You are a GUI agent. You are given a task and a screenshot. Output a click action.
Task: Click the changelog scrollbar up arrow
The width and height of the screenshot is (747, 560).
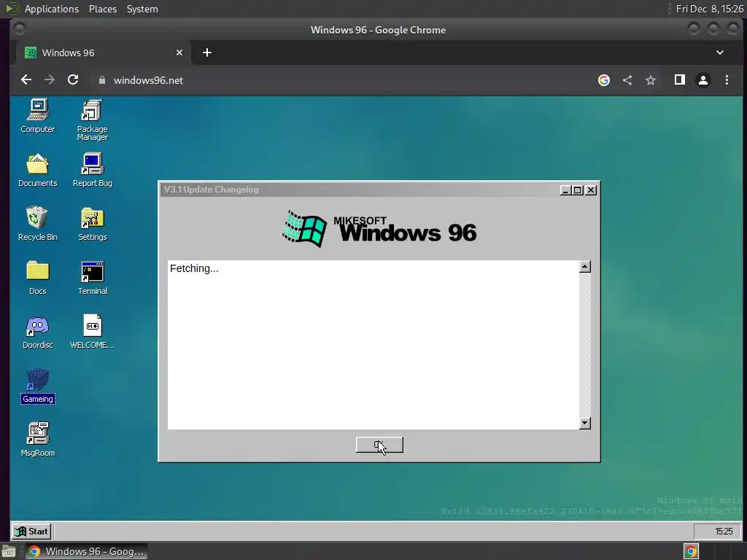(585, 267)
